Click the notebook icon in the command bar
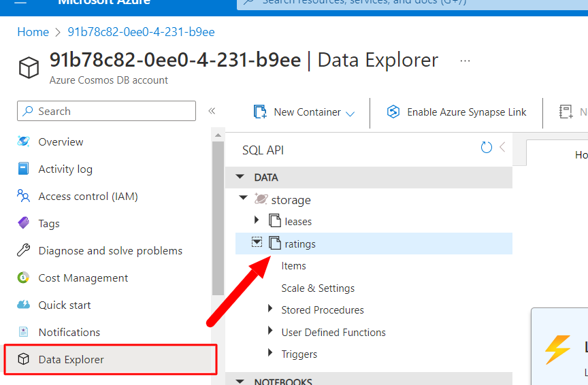Viewport: 588px width, 385px height. pos(566,112)
